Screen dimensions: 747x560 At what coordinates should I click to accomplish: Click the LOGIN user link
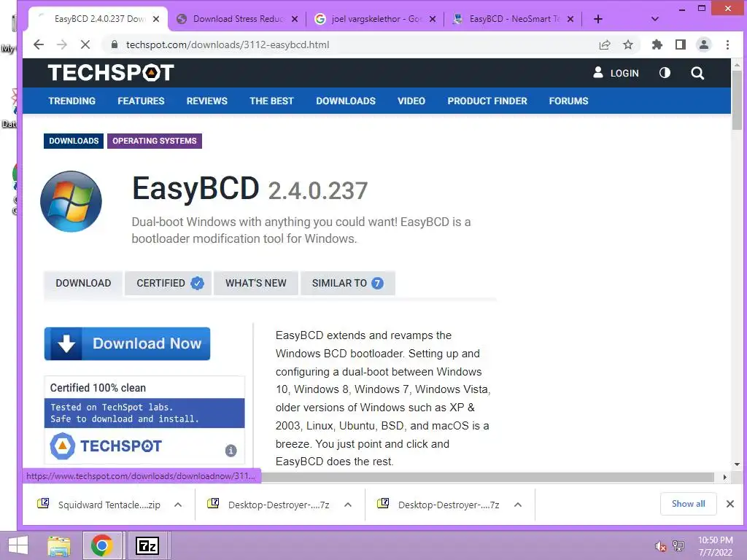(616, 73)
